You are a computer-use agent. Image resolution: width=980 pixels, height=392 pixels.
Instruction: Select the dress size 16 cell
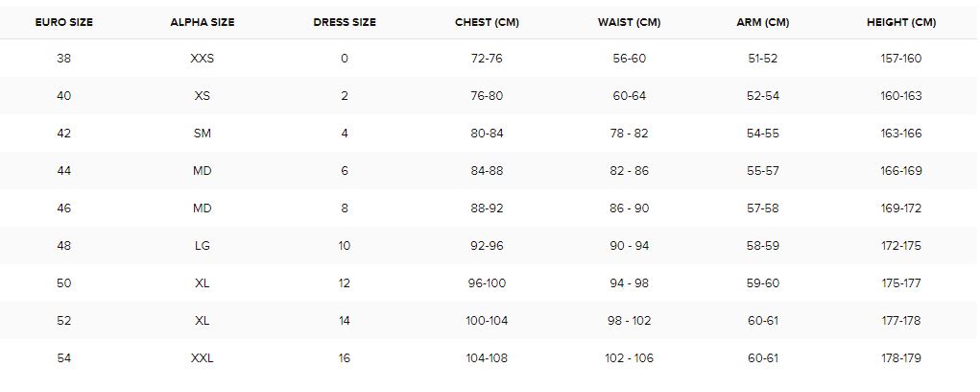pyautogui.click(x=345, y=358)
